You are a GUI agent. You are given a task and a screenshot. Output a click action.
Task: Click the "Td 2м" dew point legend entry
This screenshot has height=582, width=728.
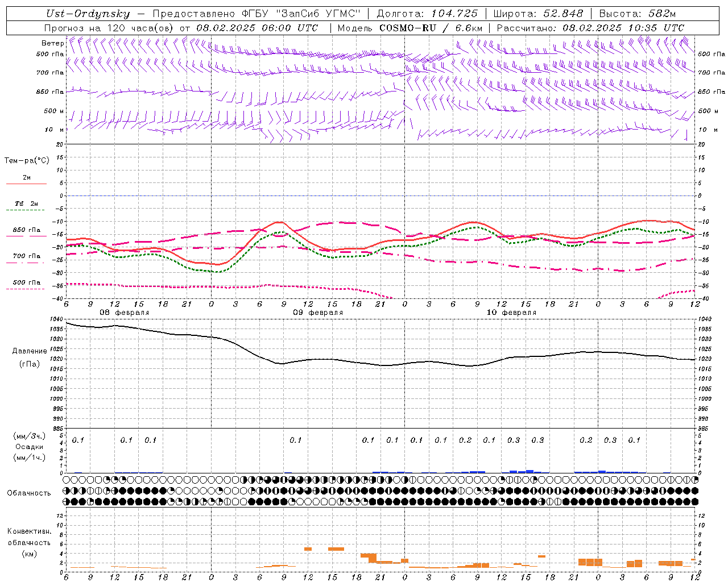click(x=26, y=203)
